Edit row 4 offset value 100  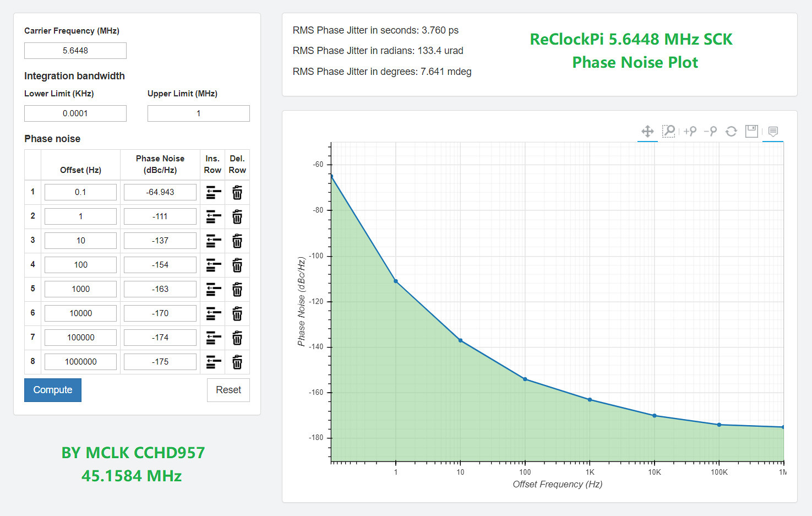pyautogui.click(x=80, y=265)
